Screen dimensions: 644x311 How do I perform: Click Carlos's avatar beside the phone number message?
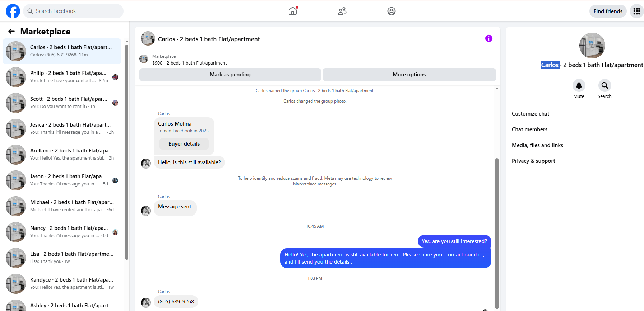[146, 303]
